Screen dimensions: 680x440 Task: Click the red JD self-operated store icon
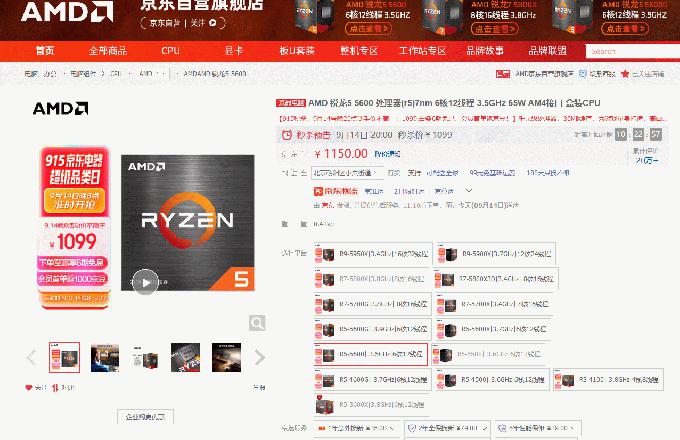503,74
